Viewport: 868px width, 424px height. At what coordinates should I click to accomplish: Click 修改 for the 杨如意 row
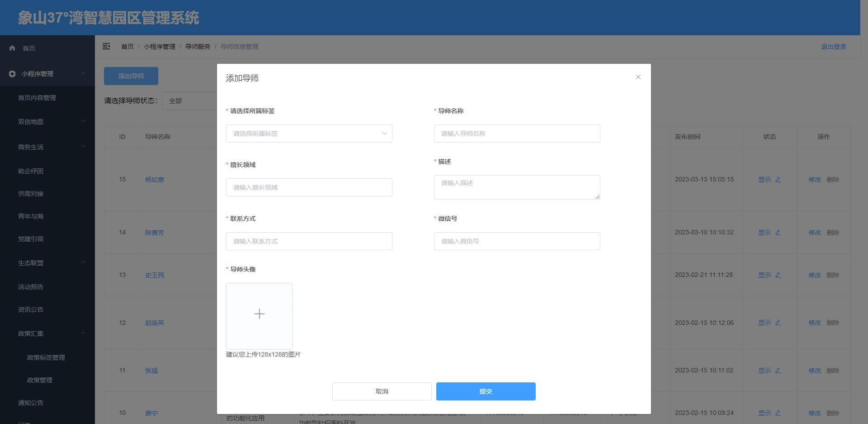(815, 180)
